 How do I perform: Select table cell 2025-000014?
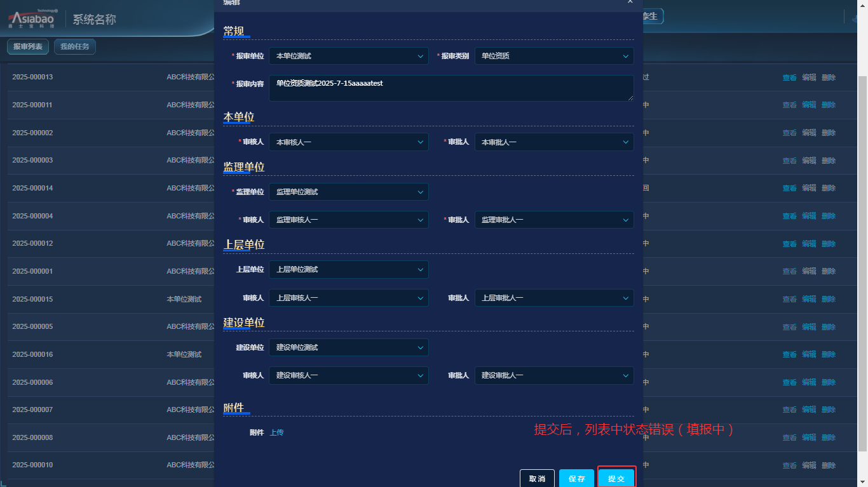pos(32,188)
